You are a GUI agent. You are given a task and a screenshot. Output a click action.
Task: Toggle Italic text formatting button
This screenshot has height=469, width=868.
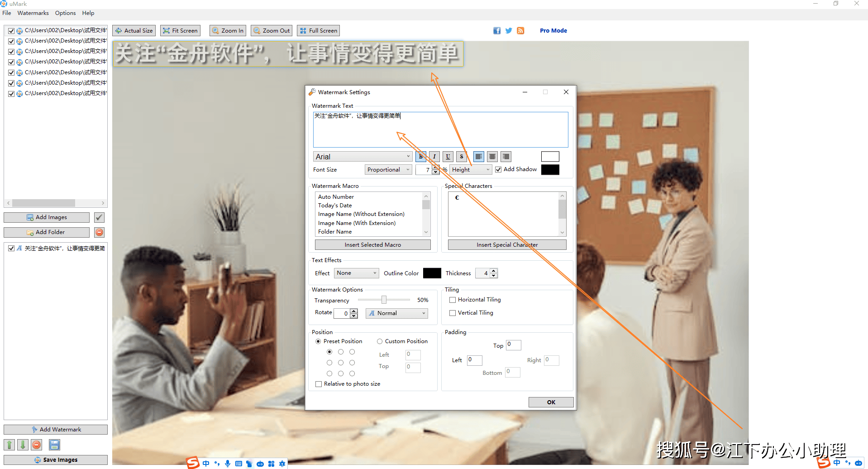(x=434, y=157)
